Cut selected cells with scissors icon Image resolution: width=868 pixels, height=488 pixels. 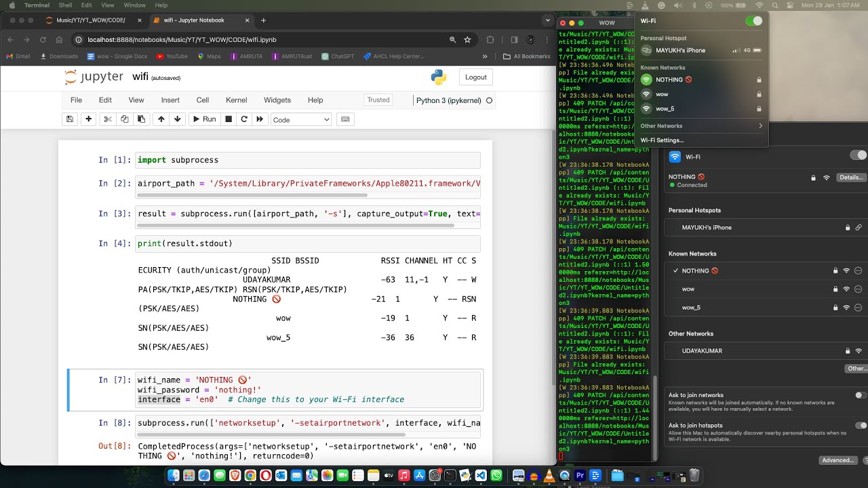click(107, 119)
